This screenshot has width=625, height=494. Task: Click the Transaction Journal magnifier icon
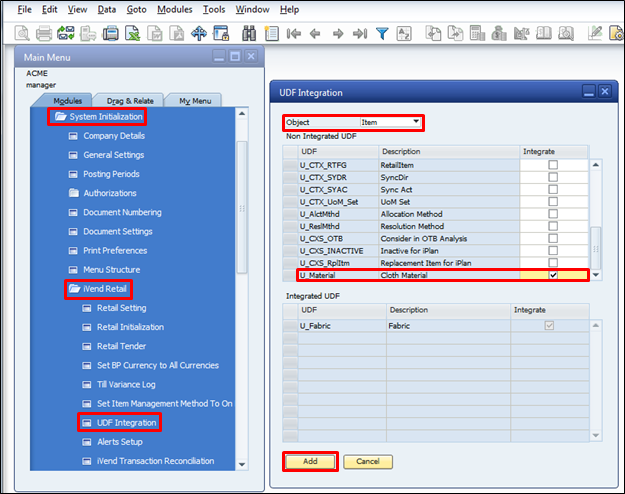pyautogui.click(x=566, y=33)
